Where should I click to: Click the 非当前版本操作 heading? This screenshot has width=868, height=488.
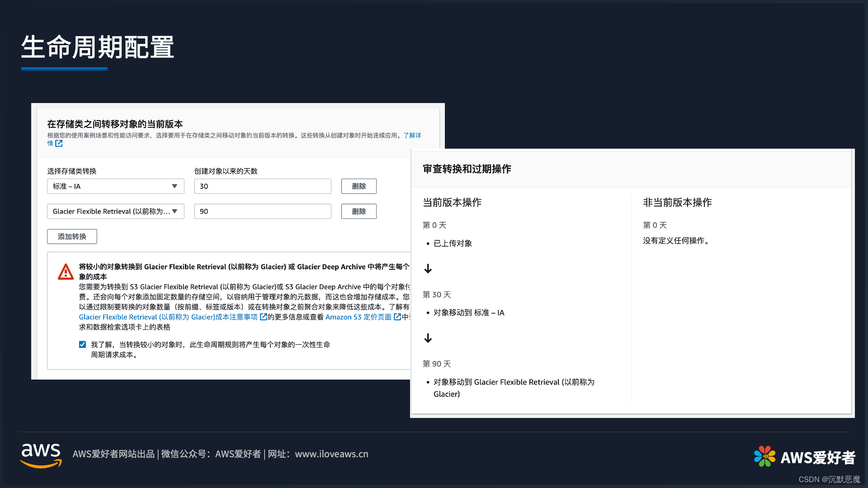coord(677,202)
